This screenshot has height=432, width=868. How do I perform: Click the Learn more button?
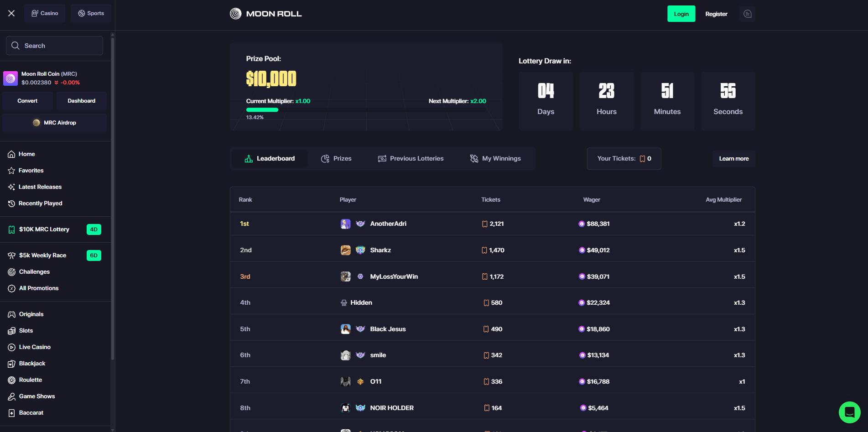733,159
